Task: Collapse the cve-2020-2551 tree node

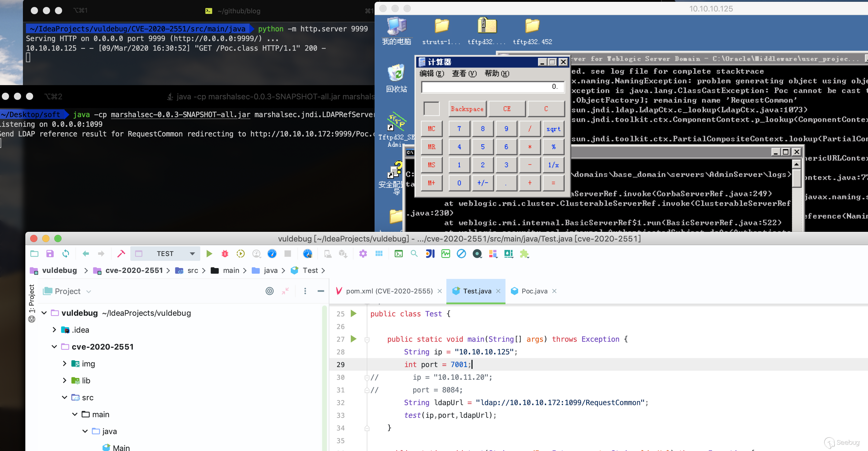Action: coord(54,347)
